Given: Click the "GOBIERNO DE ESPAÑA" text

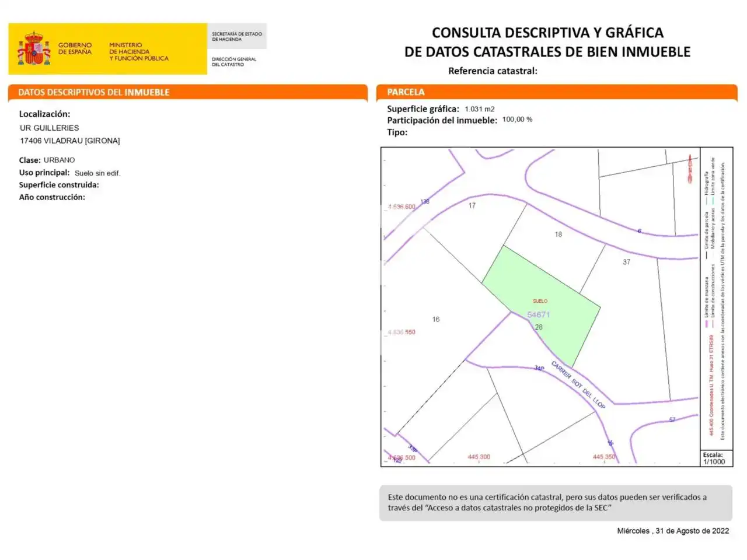Looking at the screenshot, I should point(75,48).
